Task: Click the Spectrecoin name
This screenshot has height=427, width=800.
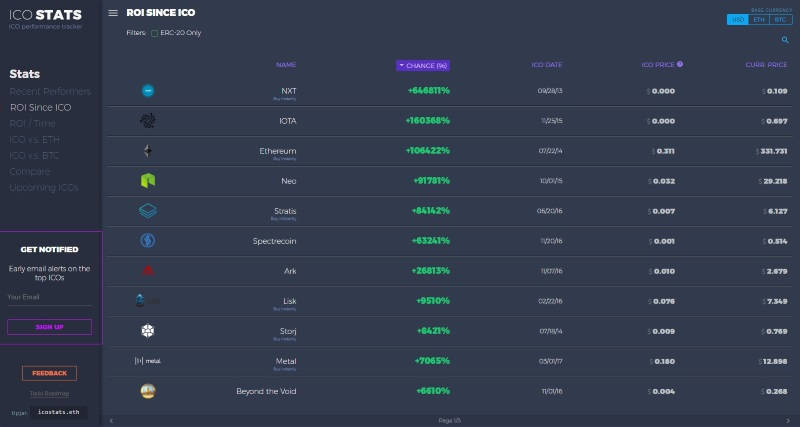Action: [x=274, y=241]
